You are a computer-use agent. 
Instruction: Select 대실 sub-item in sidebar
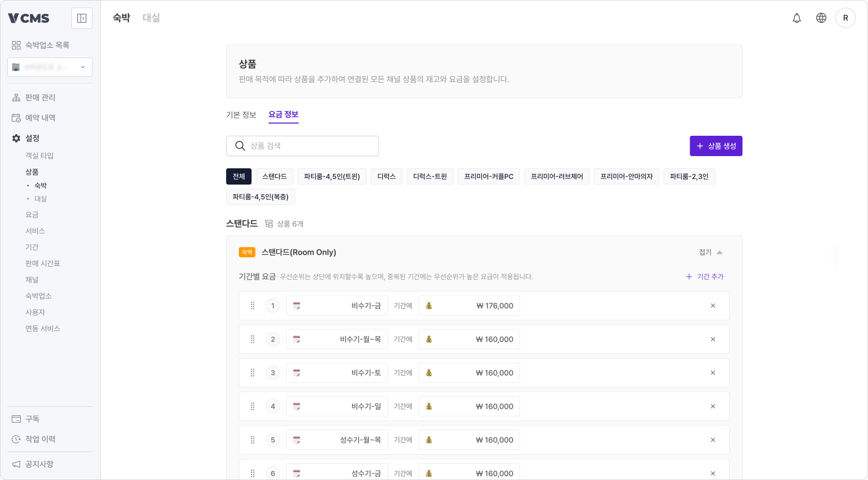[41, 199]
